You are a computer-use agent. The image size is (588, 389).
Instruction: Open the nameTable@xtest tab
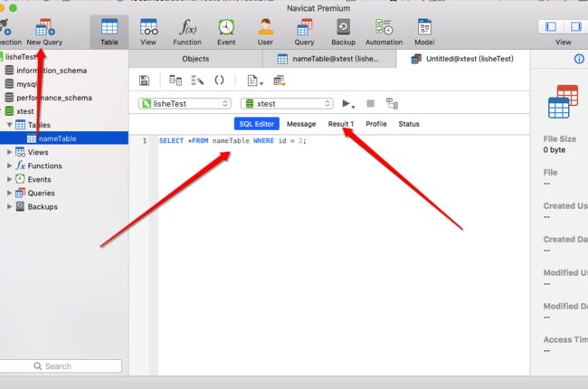329,59
